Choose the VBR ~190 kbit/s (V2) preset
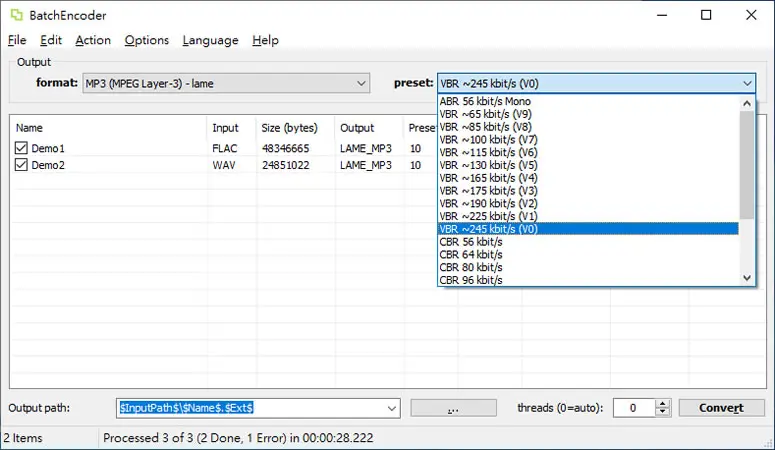The image size is (775, 450). point(488,203)
